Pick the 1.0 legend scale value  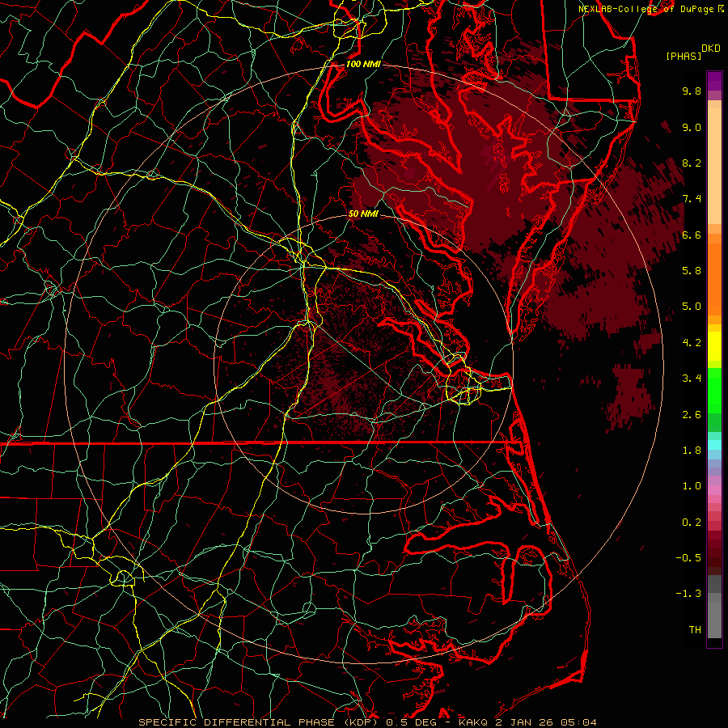(692, 486)
